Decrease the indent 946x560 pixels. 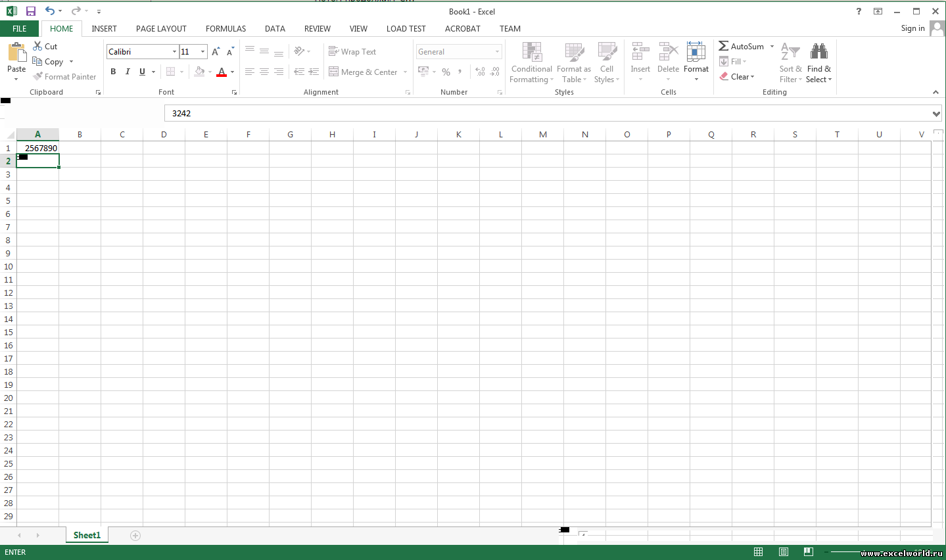299,72
